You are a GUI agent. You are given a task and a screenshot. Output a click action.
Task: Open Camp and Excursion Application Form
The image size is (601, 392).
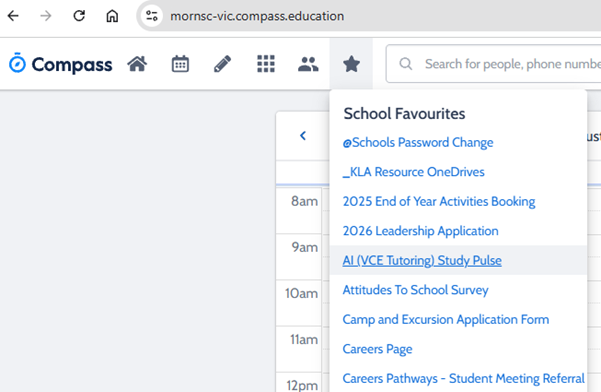coord(446,320)
